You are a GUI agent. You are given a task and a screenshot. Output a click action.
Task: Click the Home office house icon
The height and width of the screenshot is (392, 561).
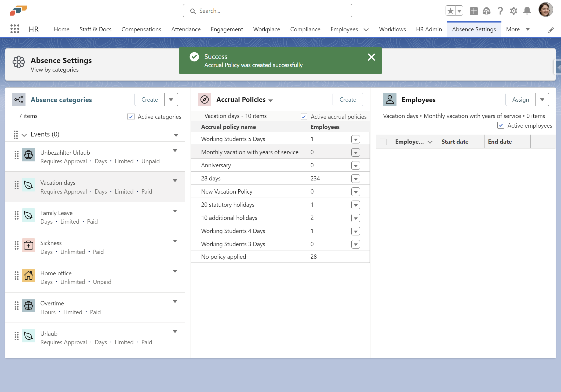click(28, 275)
